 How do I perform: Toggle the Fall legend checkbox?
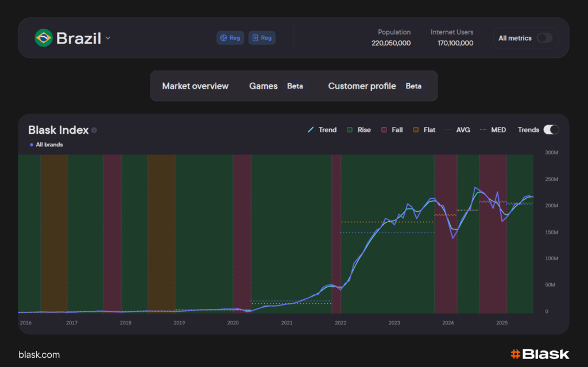pyautogui.click(x=384, y=130)
